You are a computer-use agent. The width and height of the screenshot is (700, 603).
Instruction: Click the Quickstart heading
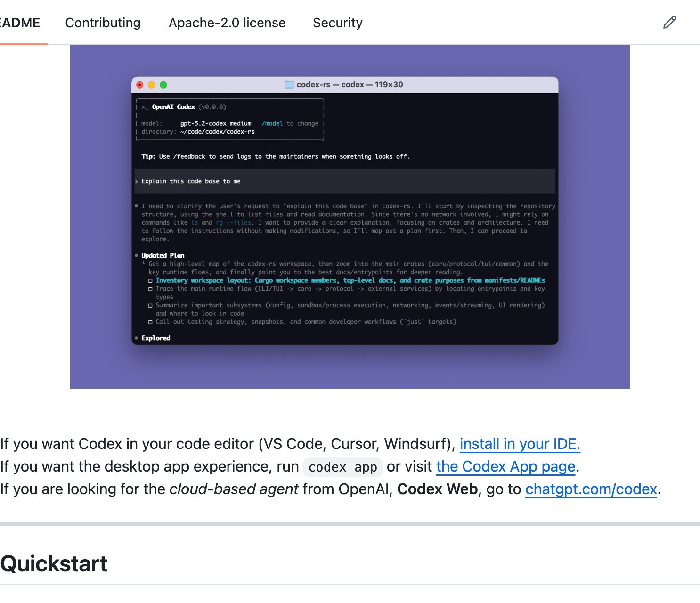click(54, 564)
